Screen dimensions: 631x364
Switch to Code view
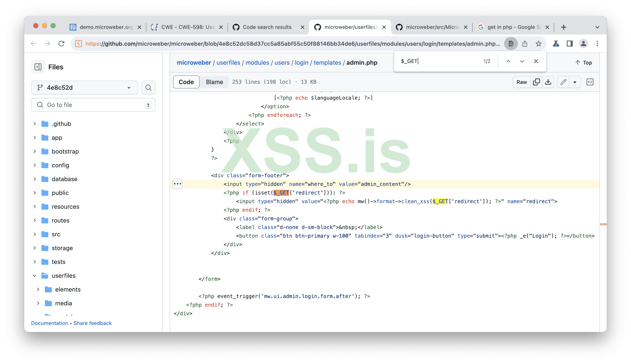coord(186,82)
